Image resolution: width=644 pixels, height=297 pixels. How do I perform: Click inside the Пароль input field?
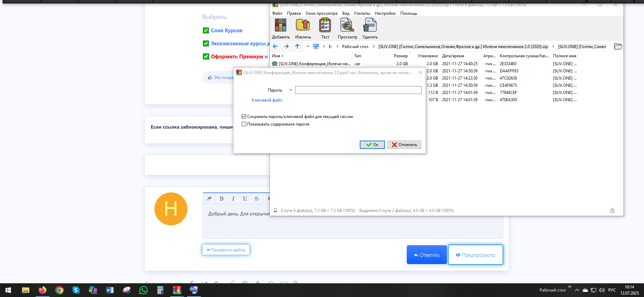coord(358,90)
